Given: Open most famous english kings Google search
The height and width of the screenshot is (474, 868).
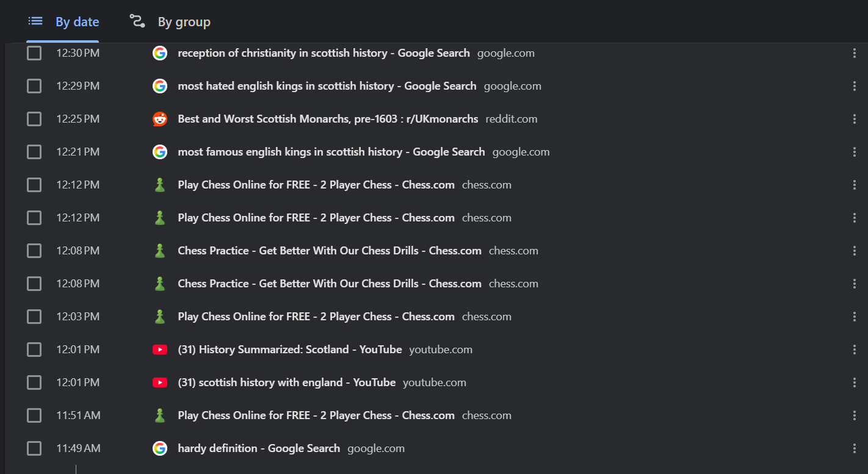Looking at the screenshot, I should (331, 152).
